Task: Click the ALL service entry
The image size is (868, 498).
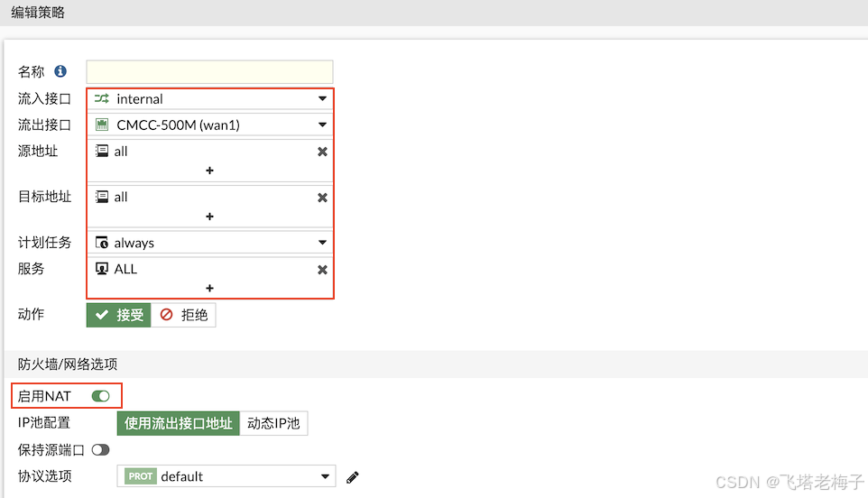Action: [x=125, y=270]
